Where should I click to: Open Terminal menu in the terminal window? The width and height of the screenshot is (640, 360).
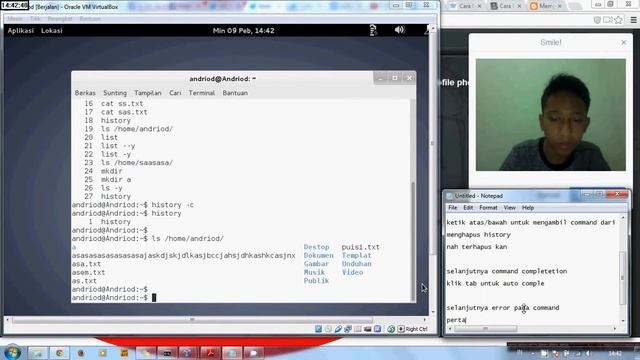202,93
